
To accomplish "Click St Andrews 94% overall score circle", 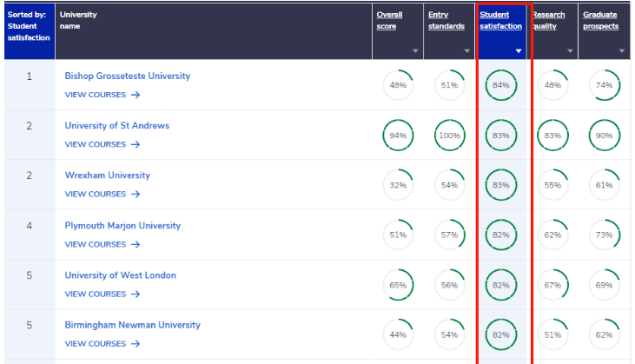I will [x=398, y=136].
